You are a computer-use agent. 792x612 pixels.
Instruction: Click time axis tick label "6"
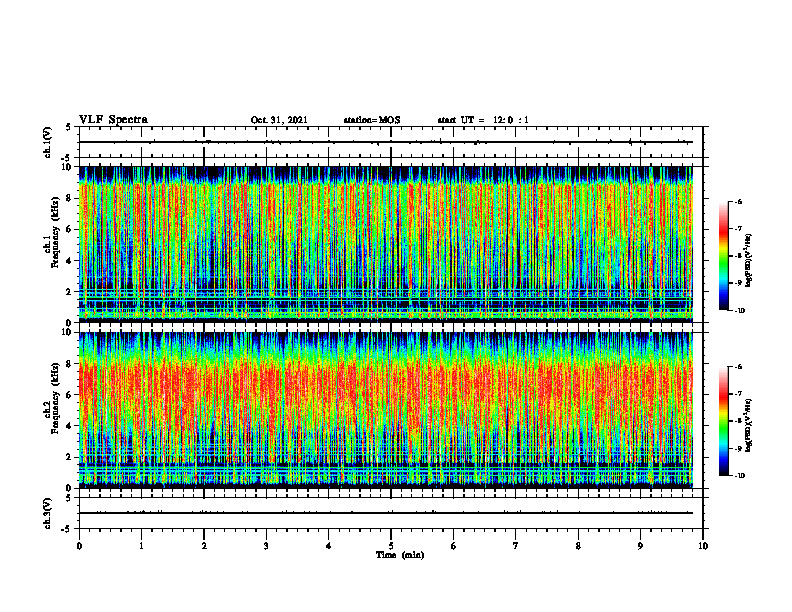(x=454, y=546)
